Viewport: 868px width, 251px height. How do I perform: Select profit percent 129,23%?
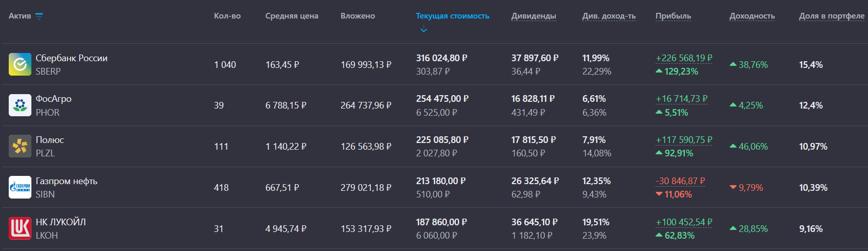[x=677, y=71]
